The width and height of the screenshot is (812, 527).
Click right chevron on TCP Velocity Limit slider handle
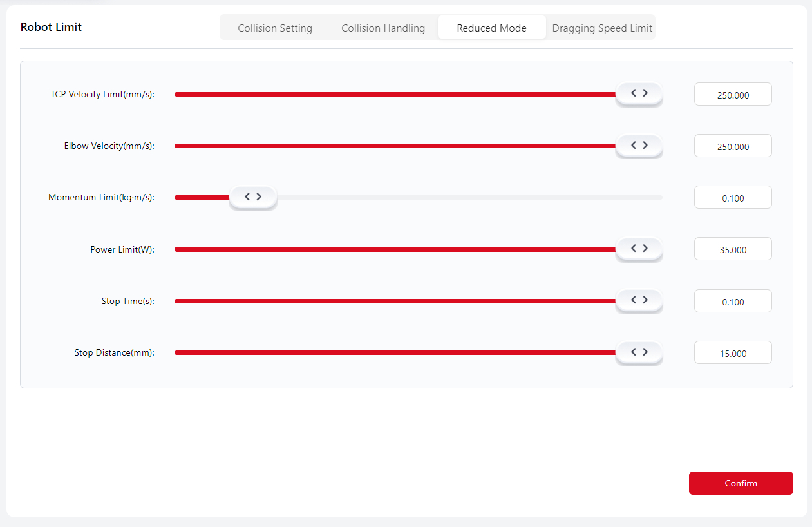coord(645,93)
